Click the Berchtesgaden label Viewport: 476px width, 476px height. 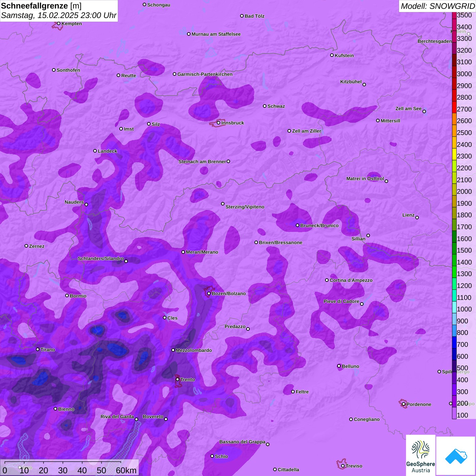(435, 41)
